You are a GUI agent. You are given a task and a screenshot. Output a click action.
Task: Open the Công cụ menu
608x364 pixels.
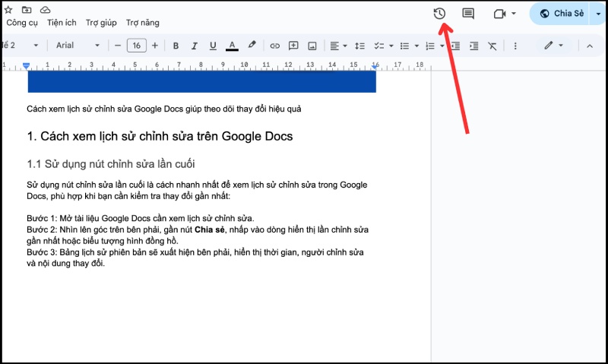pos(22,23)
